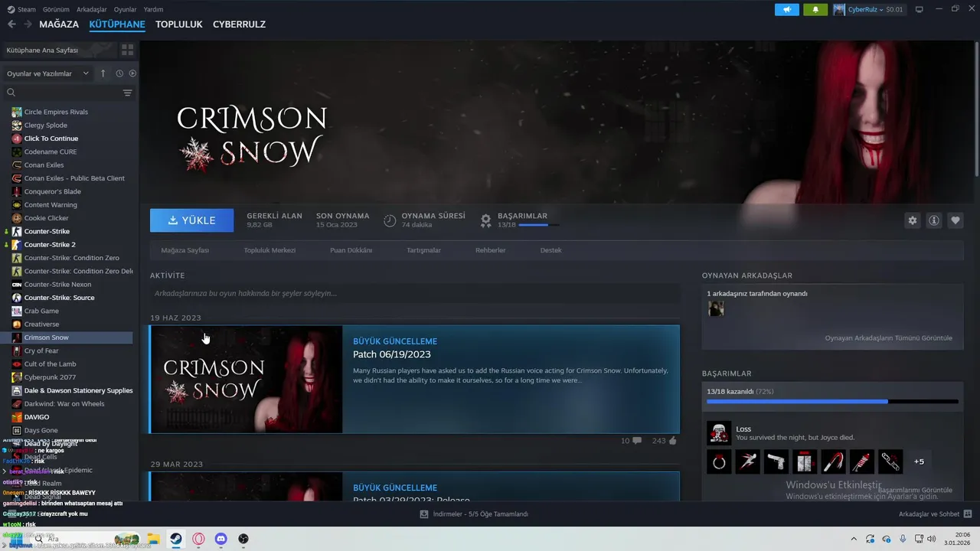980x551 pixels.
Task: Open Friends and Chat icon
Action: tap(968, 514)
